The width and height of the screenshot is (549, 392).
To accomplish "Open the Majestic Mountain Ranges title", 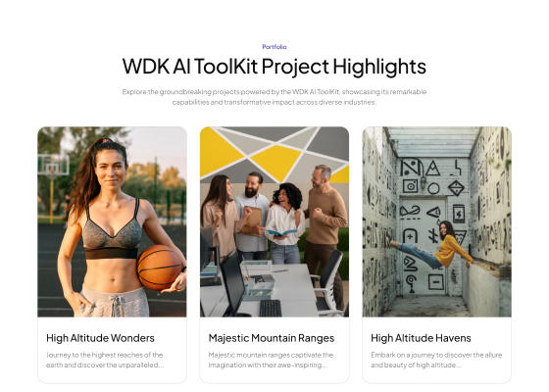I will [272, 338].
